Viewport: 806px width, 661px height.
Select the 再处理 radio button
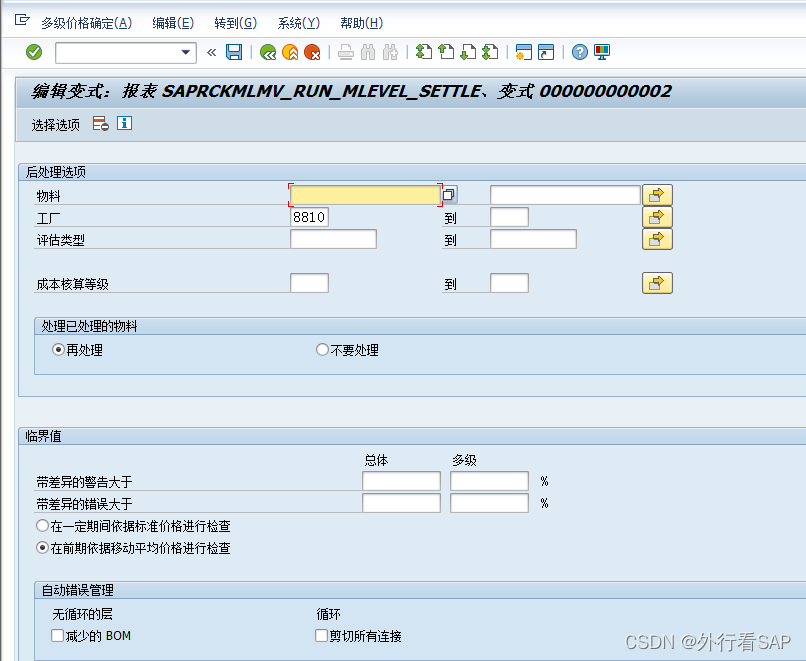point(58,350)
